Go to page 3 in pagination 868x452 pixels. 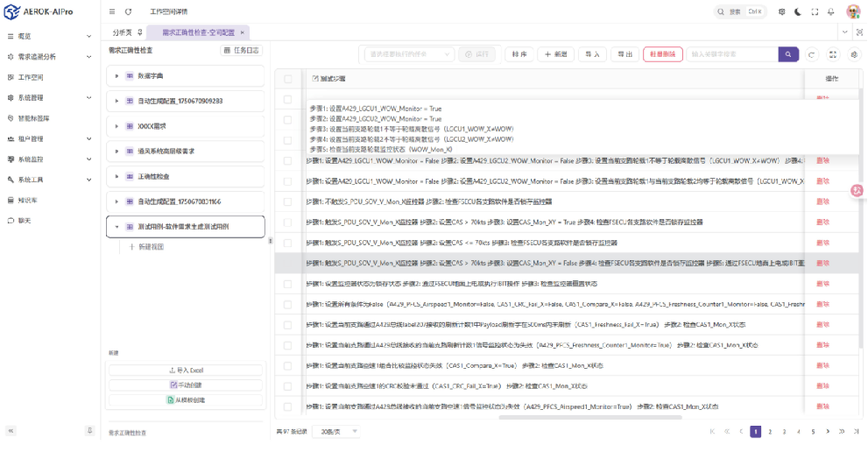784,432
